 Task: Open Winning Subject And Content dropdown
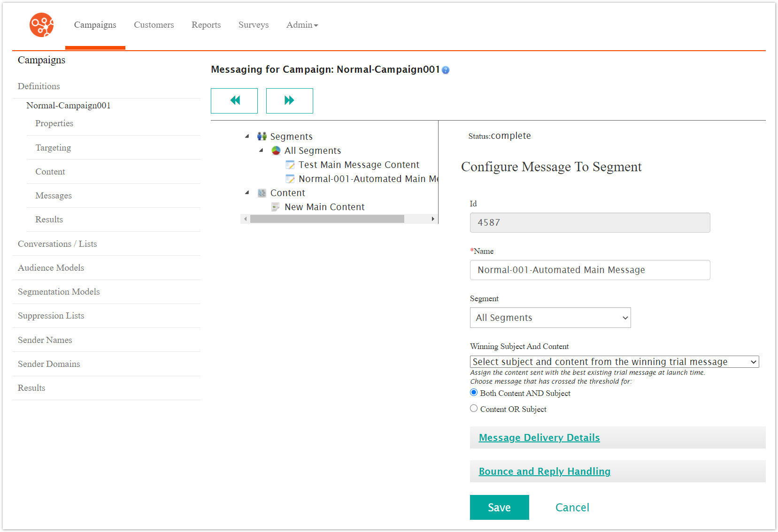tap(614, 362)
